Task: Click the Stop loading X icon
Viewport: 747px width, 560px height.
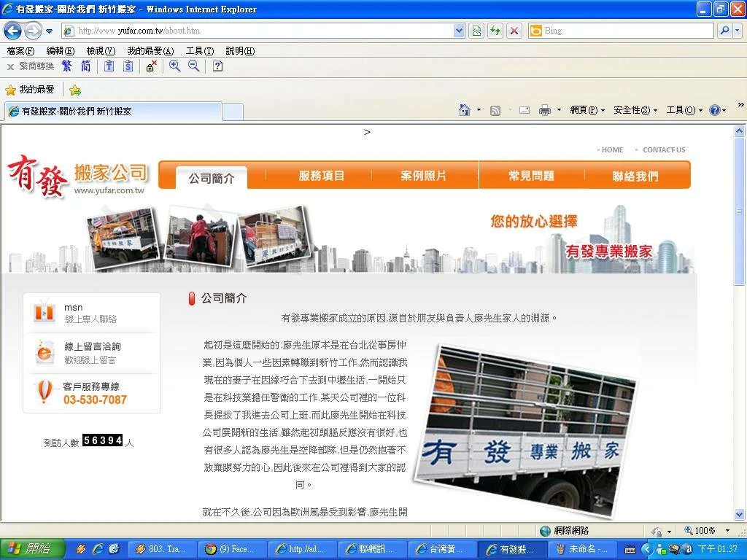Action: (514, 31)
